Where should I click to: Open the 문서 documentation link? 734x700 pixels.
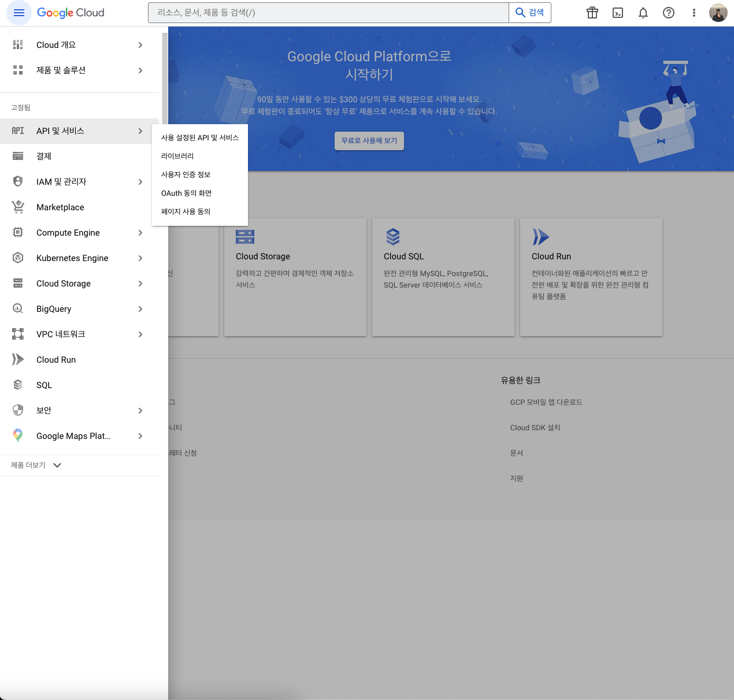click(x=517, y=453)
